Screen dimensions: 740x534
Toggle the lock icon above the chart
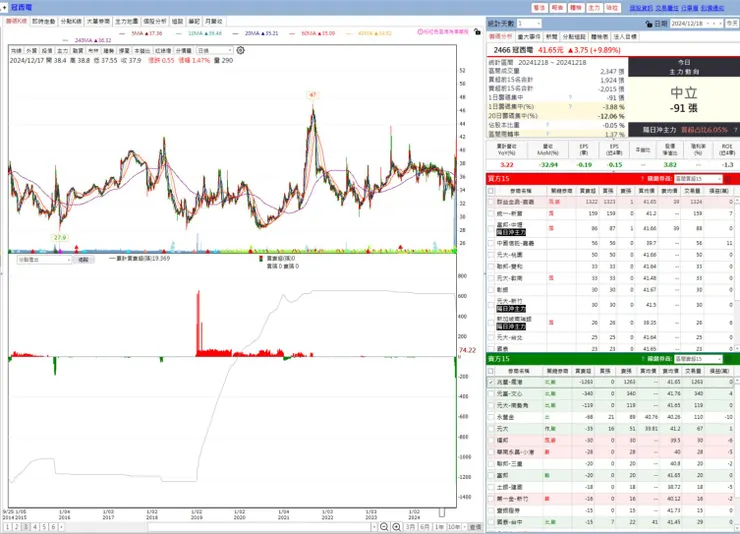477,32
